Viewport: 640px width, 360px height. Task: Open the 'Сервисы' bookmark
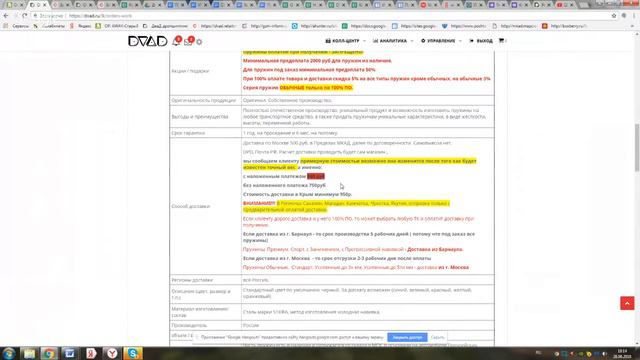click(17, 26)
